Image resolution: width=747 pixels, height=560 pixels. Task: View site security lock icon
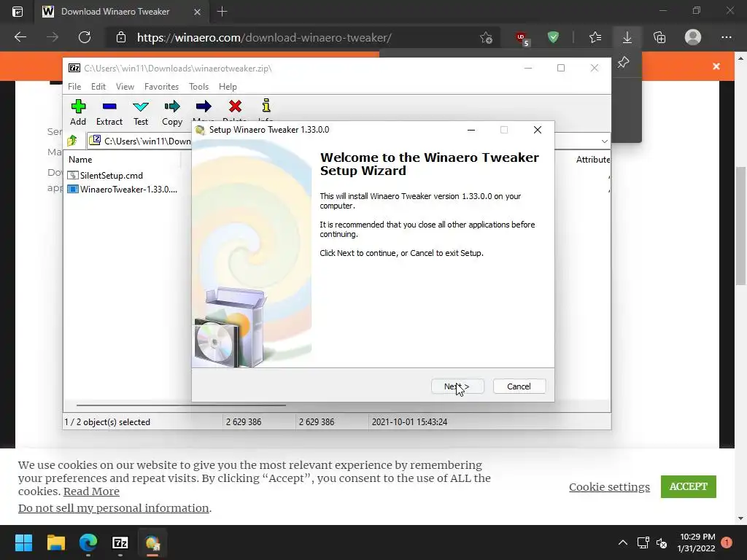121,37
